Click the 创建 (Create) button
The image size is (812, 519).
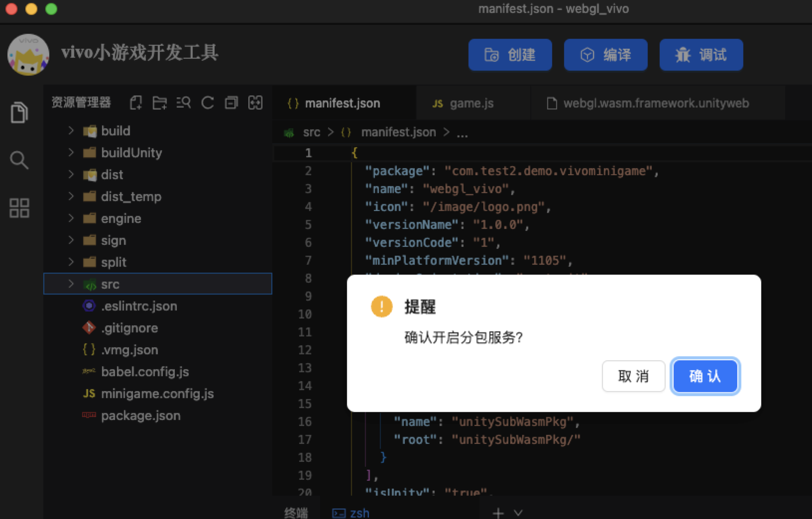pos(510,55)
